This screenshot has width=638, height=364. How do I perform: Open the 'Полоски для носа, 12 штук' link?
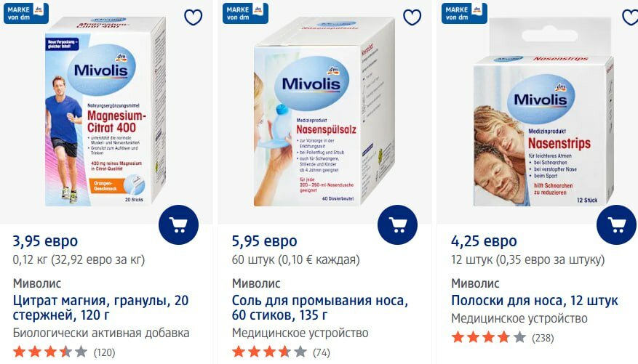coord(534,301)
